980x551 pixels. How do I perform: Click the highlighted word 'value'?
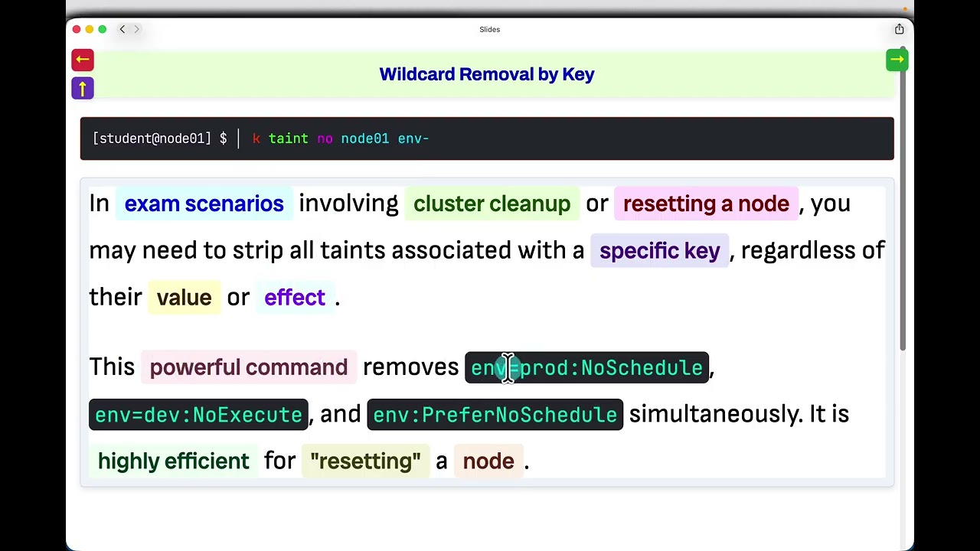[x=184, y=298]
